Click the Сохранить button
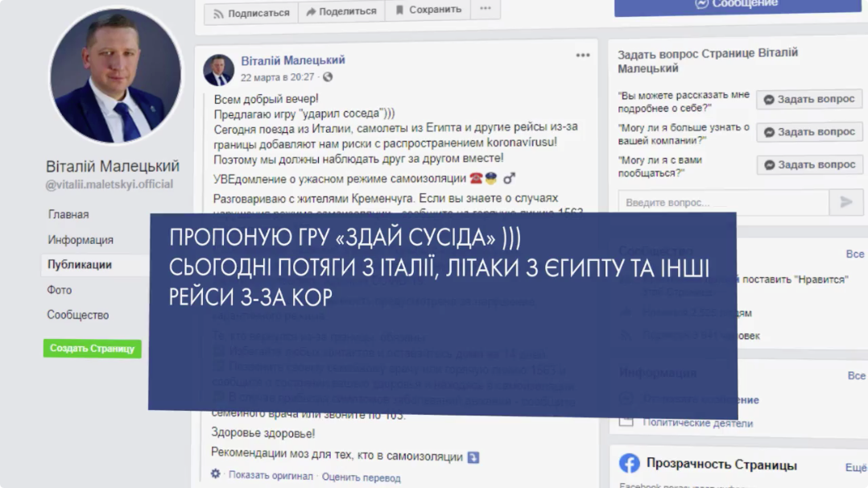868x488 pixels. coord(428,10)
